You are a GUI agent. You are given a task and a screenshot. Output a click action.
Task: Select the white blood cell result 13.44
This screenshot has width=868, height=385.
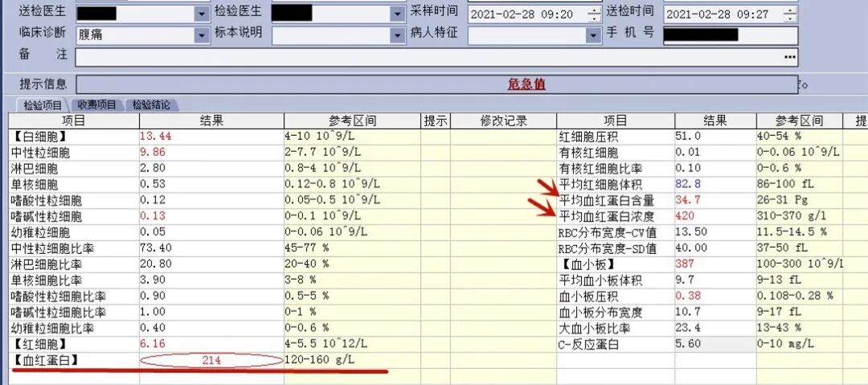[x=156, y=137]
